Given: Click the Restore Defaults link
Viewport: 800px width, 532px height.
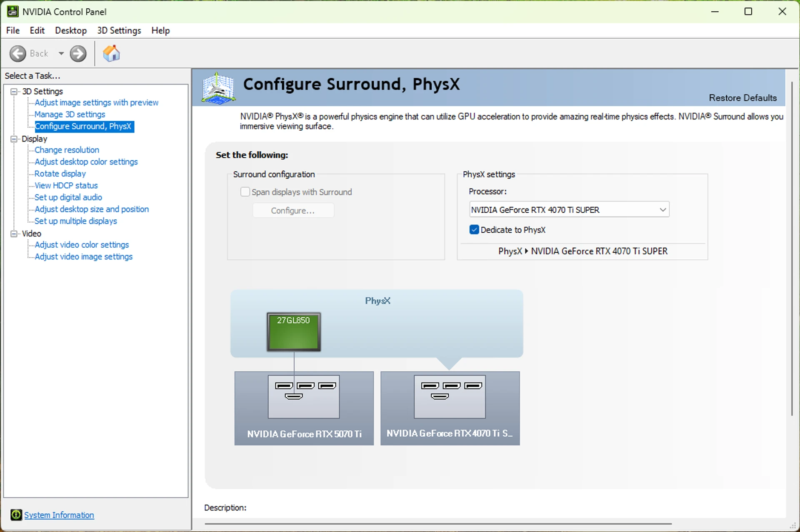Looking at the screenshot, I should [743, 98].
